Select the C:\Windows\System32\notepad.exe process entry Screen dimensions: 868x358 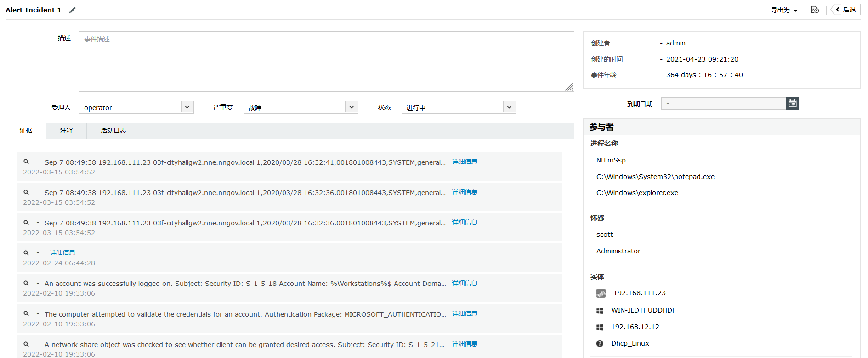click(655, 177)
